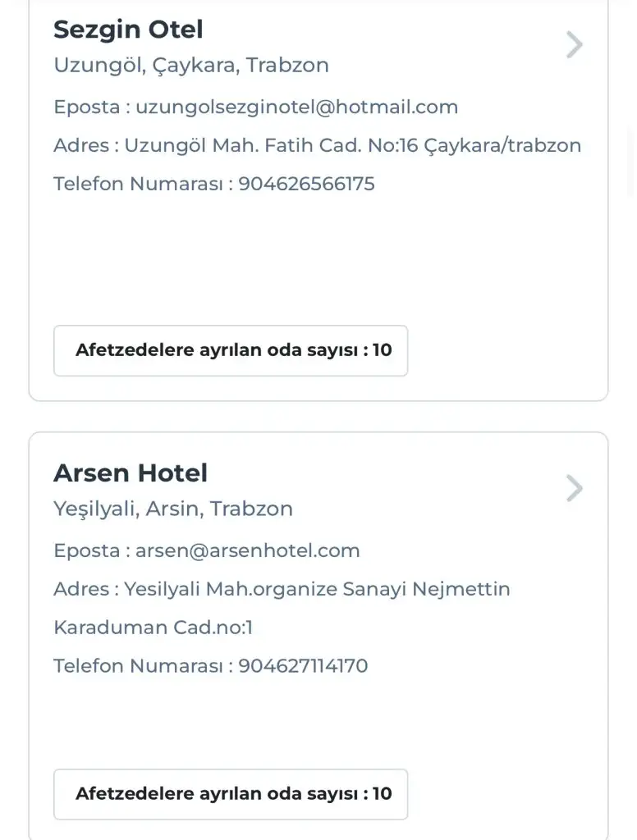Click the Yeşilyali, Arsin, Trabzon location subtitle
Viewport: 637px width, 840px height.
pos(173,509)
